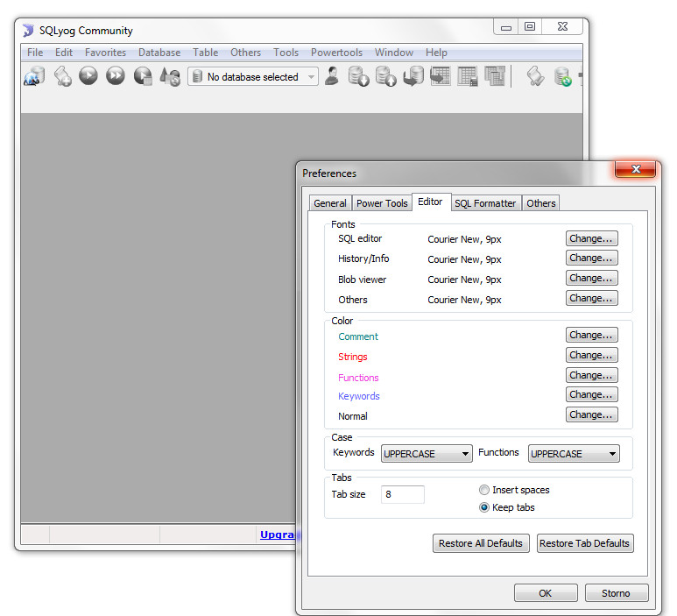Select the Editor tab
677x616 pixels.
[431, 202]
